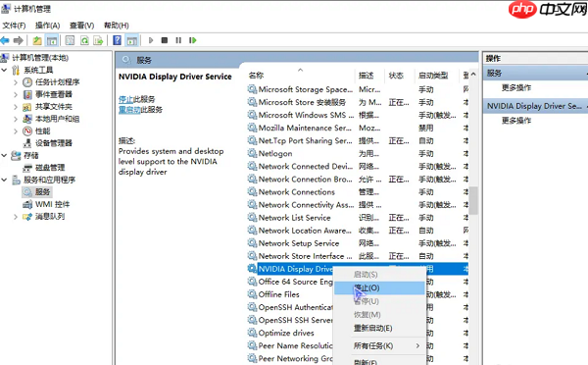Image resolution: width=588 pixels, height=365 pixels.
Task: Choose Restart (重新启动) in context menu
Action: [379, 328]
